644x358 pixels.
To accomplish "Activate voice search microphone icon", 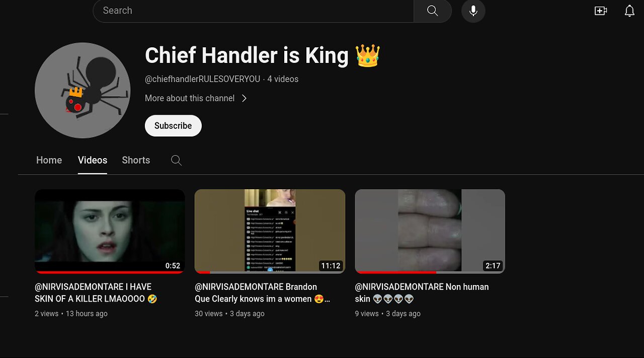I will point(473,11).
